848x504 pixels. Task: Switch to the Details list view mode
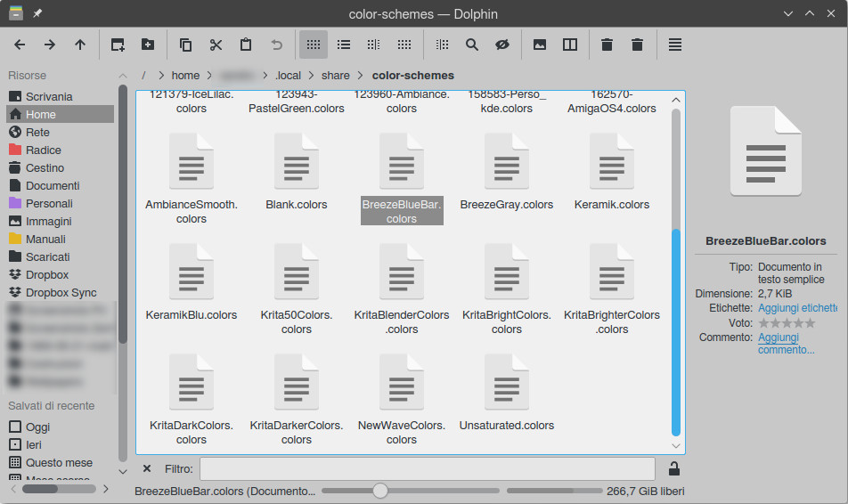(344, 45)
